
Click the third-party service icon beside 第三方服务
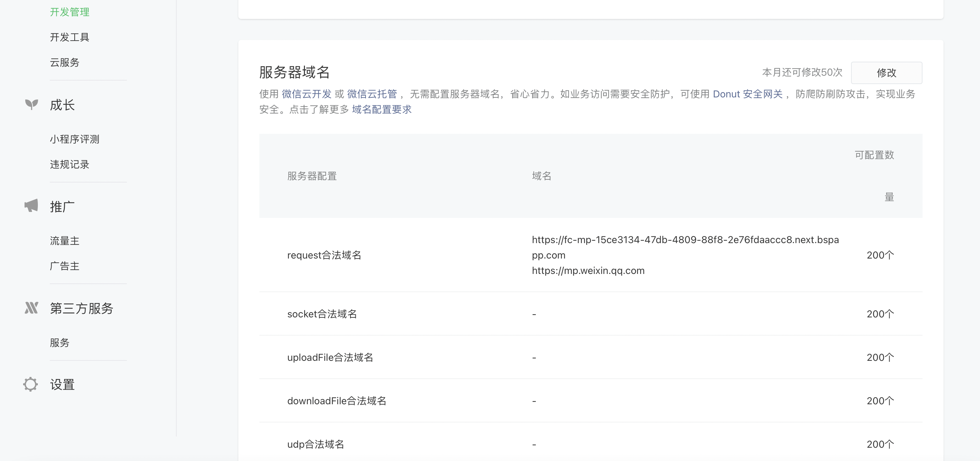coord(31,308)
